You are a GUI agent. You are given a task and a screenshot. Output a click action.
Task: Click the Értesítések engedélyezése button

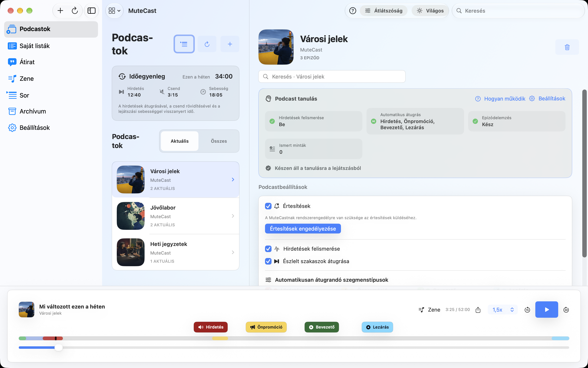click(303, 229)
